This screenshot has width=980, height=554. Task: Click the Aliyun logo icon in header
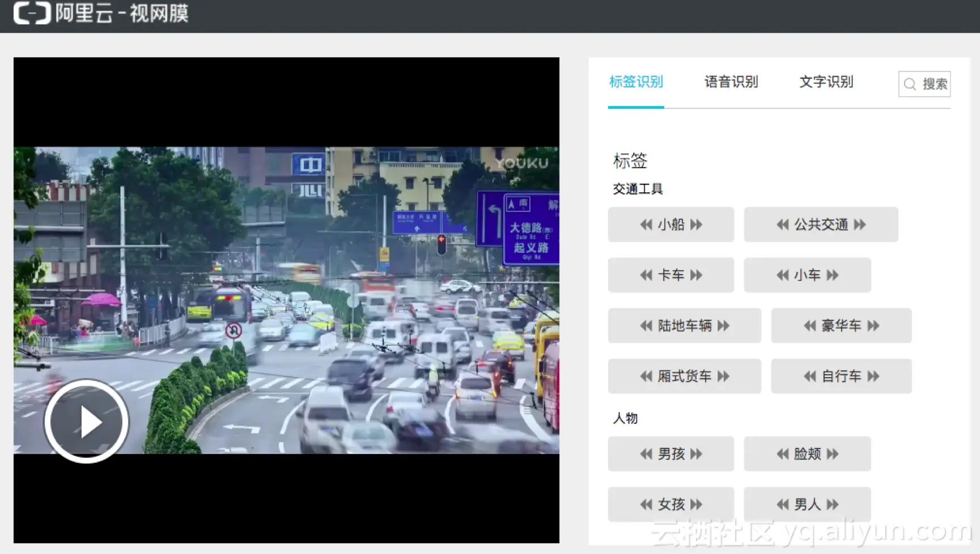[x=32, y=12]
